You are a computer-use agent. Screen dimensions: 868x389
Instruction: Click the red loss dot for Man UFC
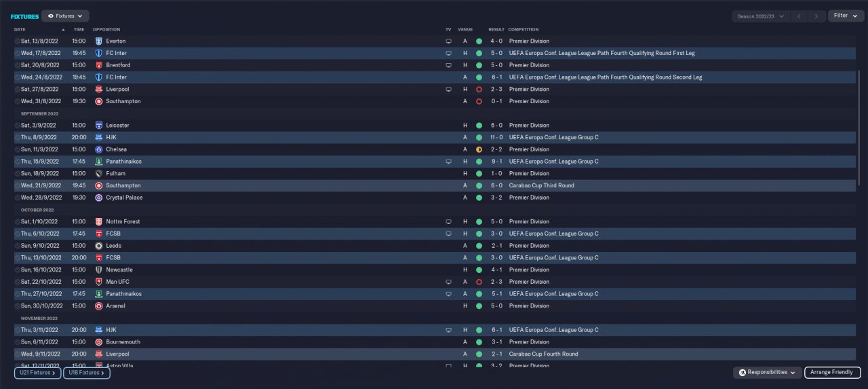[479, 282]
